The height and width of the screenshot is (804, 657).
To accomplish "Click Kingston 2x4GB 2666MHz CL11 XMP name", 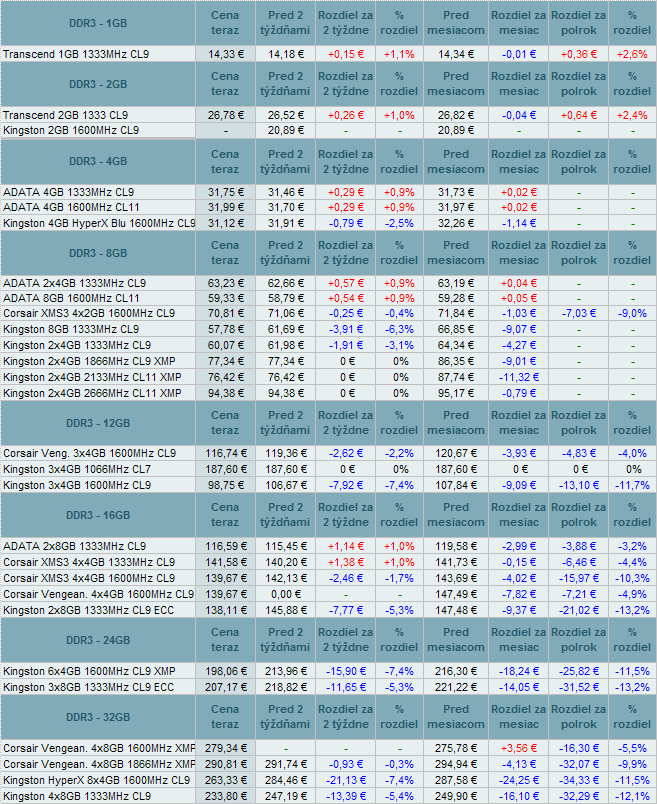I will tap(92, 393).
